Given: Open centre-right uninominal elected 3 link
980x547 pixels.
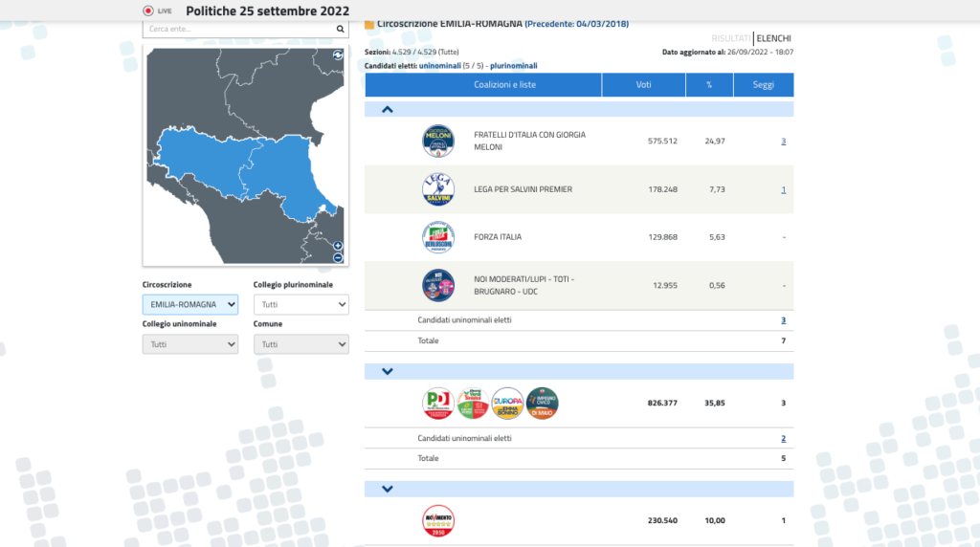Looking at the screenshot, I should coord(783,320).
